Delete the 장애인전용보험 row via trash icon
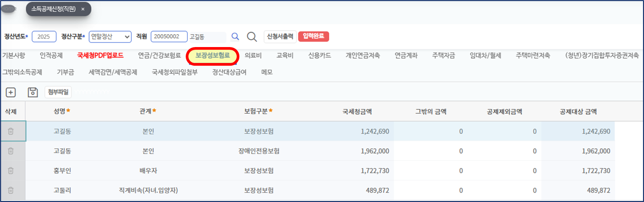 coord(11,151)
